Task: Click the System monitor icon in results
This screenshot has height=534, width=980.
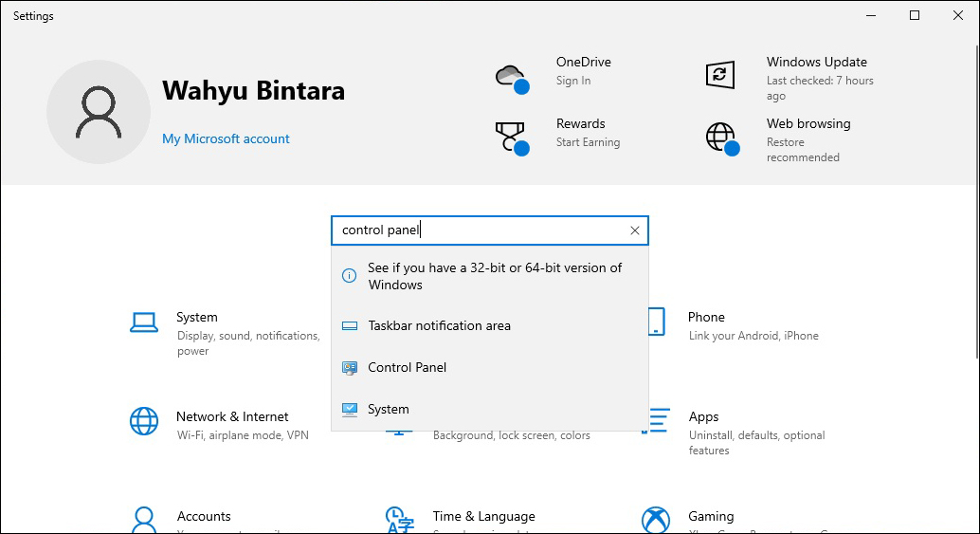Action: [x=350, y=410]
